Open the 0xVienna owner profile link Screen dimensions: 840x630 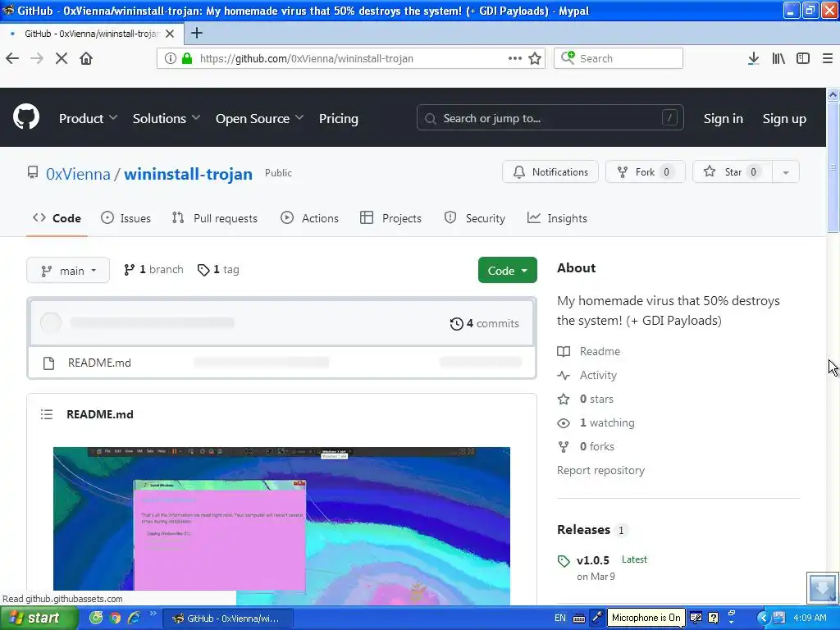[78, 174]
